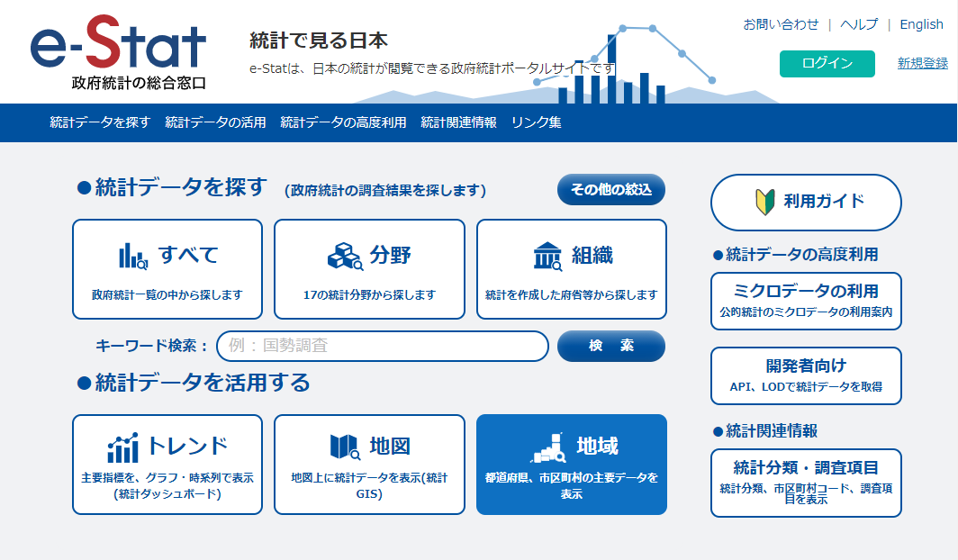Click the beginner mark icon in 利用ガイド
958x560 pixels.
(764, 202)
